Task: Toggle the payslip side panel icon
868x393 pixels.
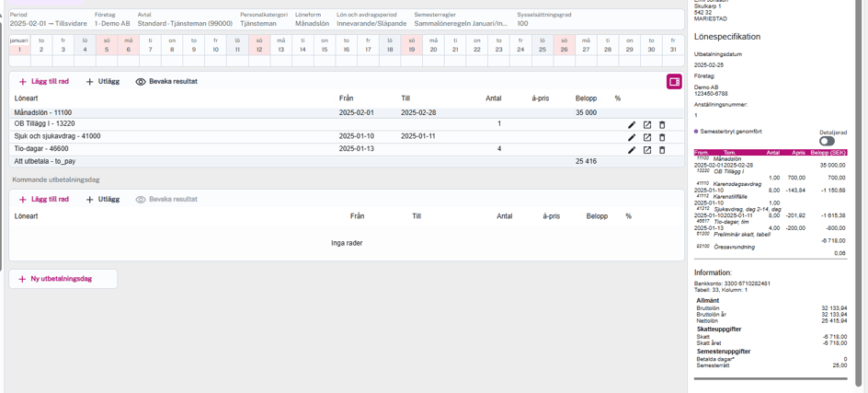Action: pos(674,82)
